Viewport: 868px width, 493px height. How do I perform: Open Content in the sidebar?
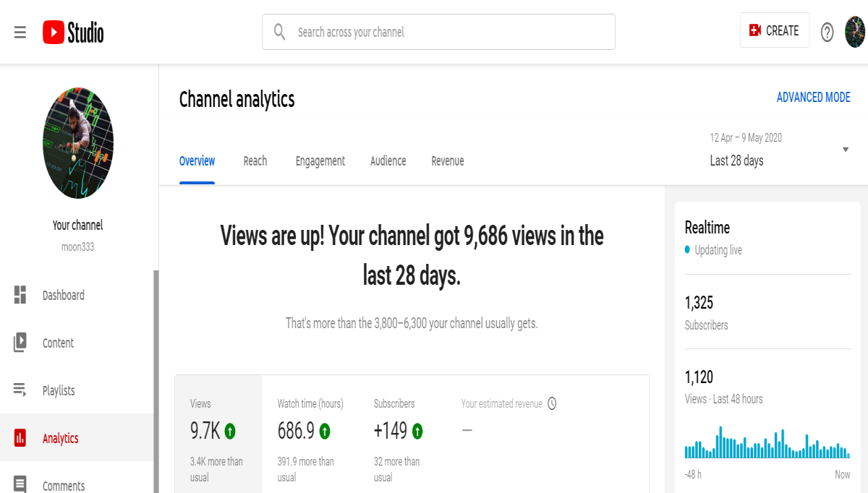[x=77, y=343]
